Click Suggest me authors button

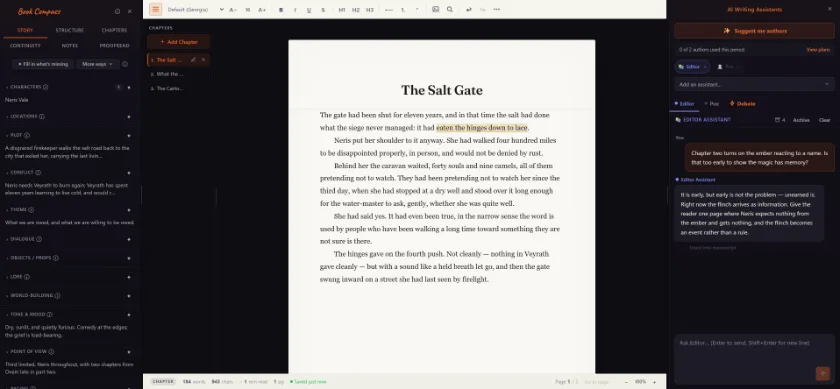click(x=754, y=31)
